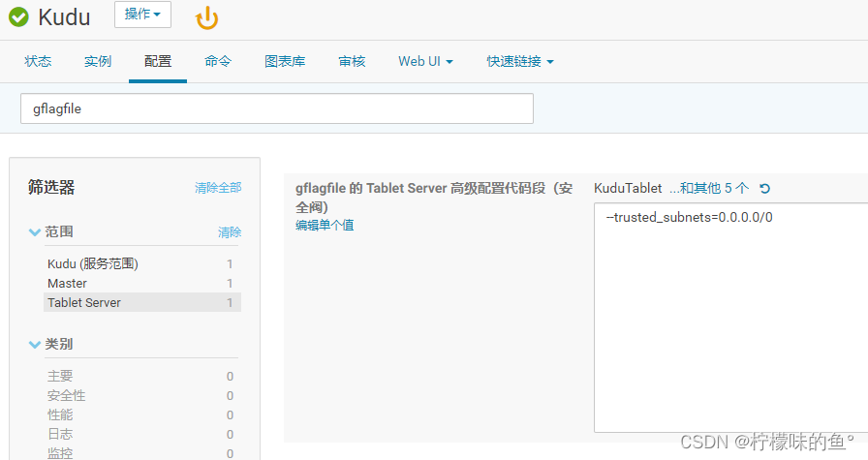Click the ...和其他 5 个 link
This screenshot has height=460, width=868.
coord(709,188)
